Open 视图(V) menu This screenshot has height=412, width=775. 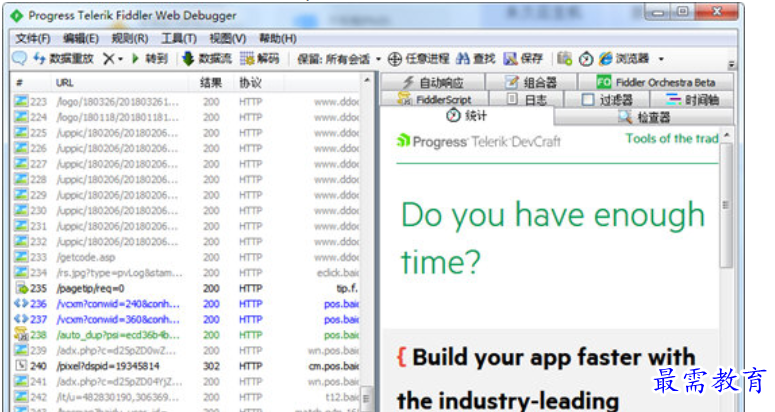pos(227,39)
